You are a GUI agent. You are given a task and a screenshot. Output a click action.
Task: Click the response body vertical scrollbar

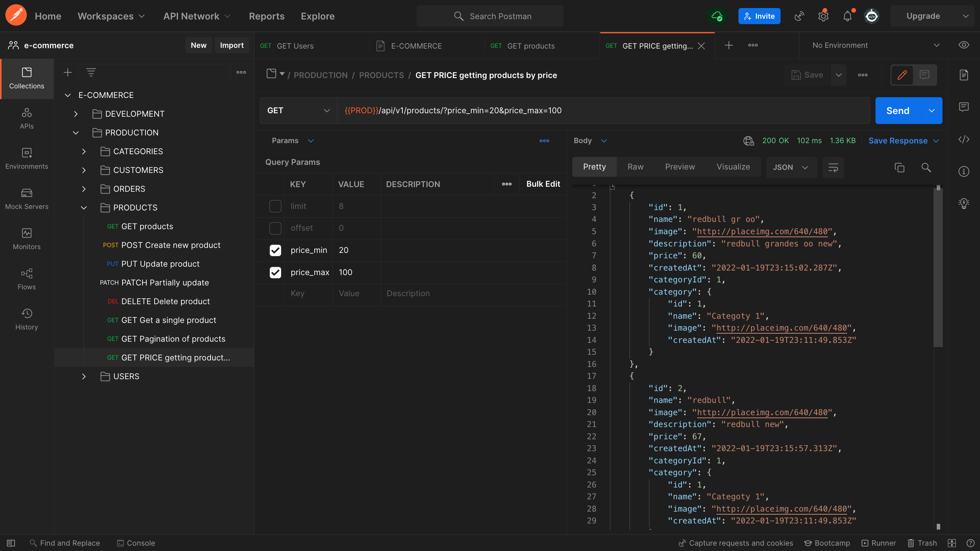coord(938,268)
